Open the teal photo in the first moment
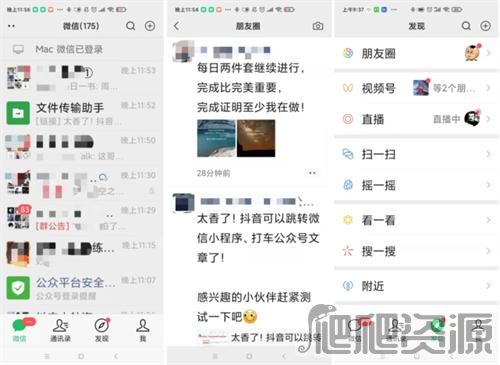The image size is (500, 365). (x=216, y=138)
